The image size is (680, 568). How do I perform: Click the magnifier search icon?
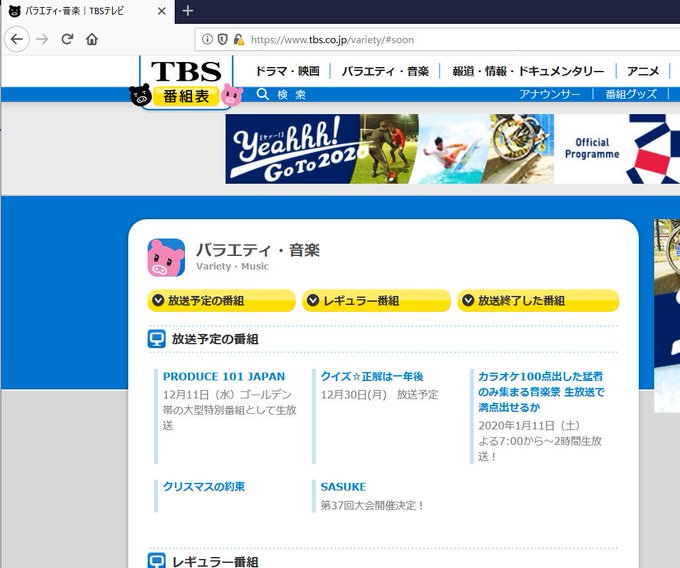point(262,94)
